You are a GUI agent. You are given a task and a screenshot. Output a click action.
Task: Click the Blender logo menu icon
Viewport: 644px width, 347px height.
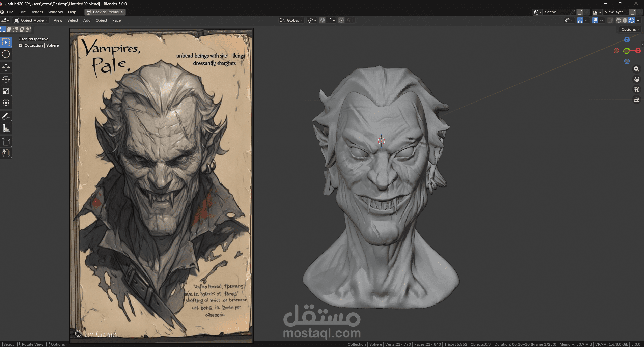click(x=2, y=12)
